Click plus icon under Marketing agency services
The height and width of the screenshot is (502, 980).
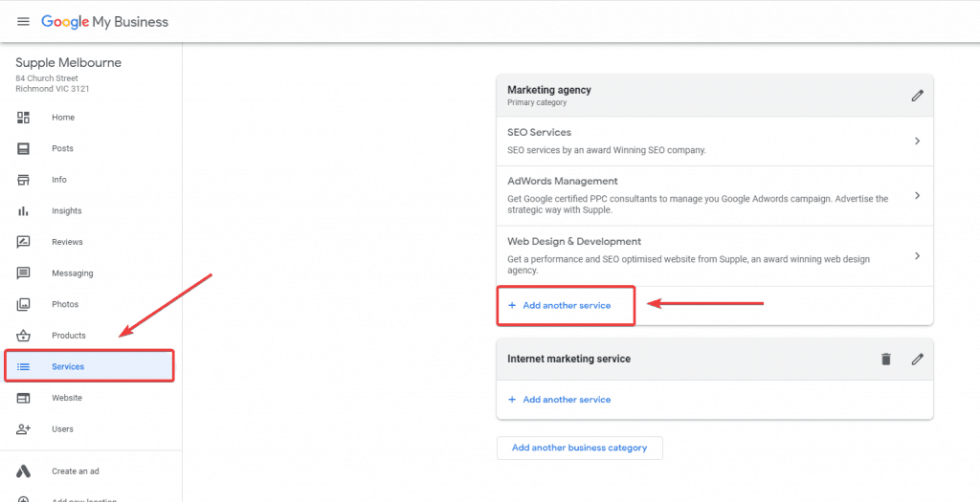(512, 305)
